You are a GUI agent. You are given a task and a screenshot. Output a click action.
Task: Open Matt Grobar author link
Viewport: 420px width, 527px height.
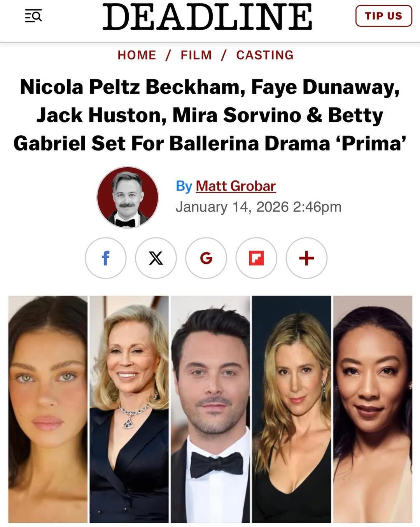point(236,186)
